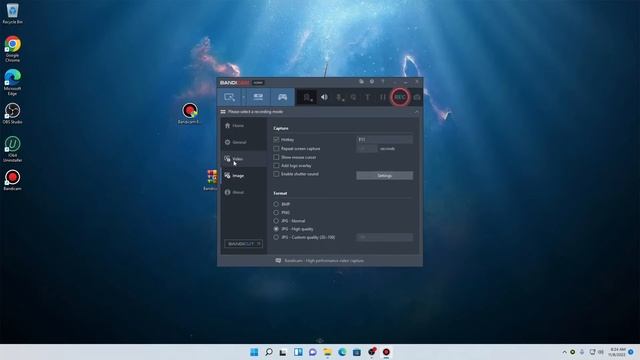Click the speaker sound icon in Bandicam
640x360 pixels.
[x=324, y=97]
